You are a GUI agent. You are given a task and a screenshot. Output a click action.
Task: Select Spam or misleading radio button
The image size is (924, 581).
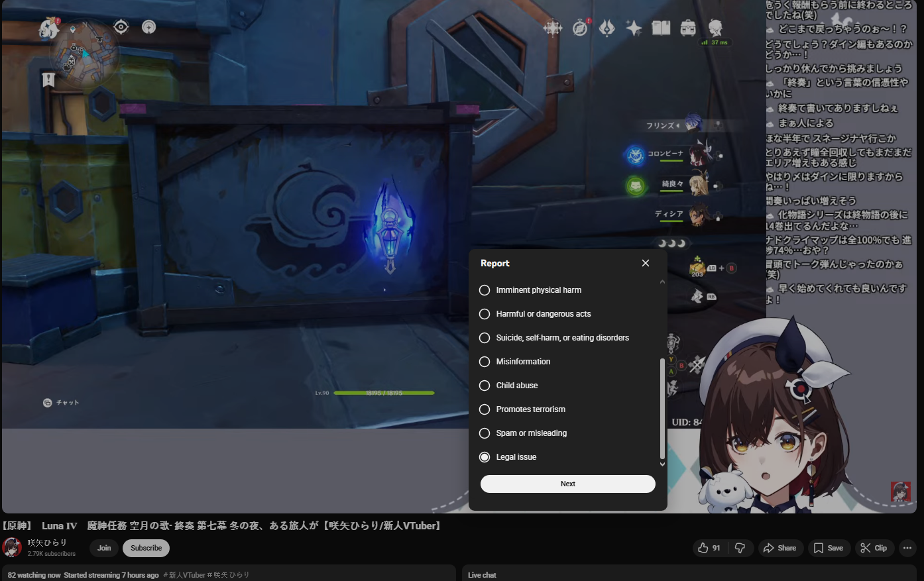pos(485,433)
